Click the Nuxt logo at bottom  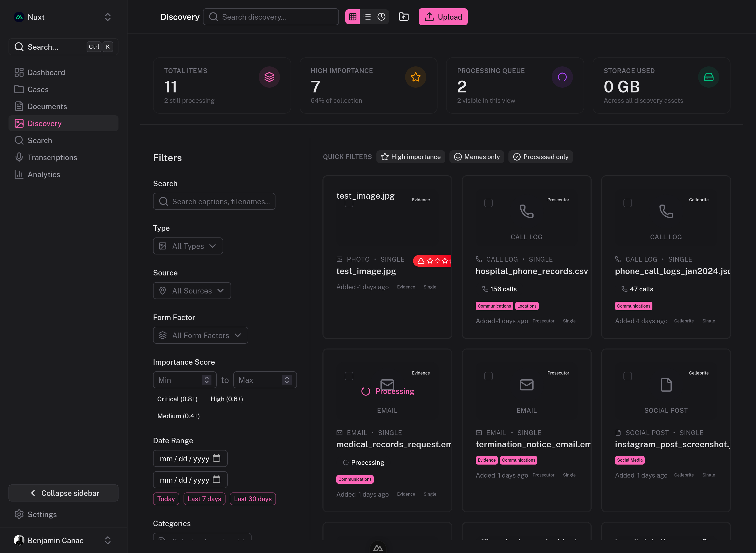(x=378, y=548)
